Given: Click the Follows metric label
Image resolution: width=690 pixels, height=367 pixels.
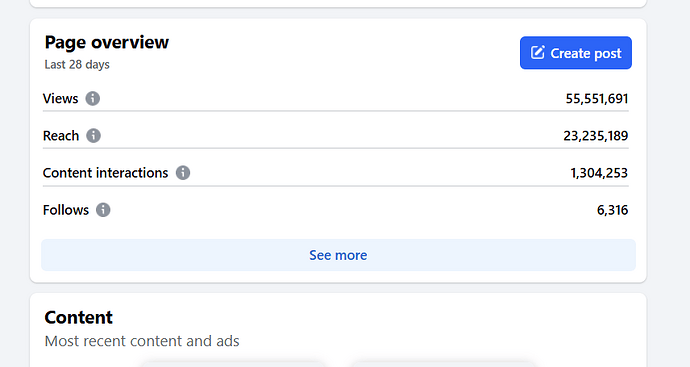Looking at the screenshot, I should [66, 210].
